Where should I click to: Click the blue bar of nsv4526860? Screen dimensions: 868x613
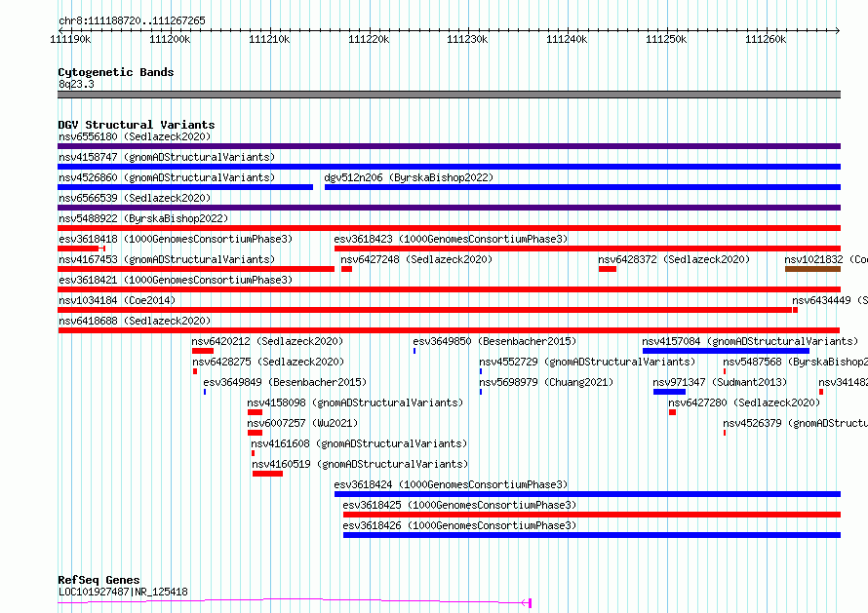(185, 187)
